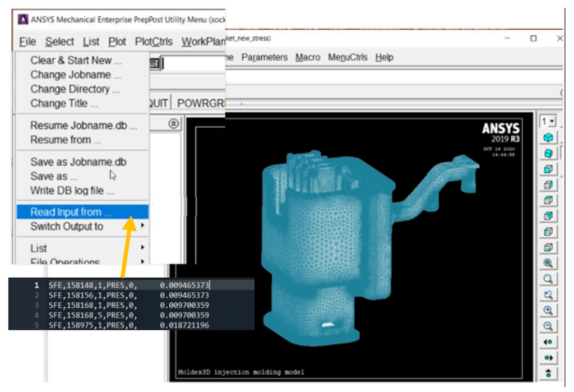Zoom in on the model
This screenshot has width=574, height=392.
point(548,310)
